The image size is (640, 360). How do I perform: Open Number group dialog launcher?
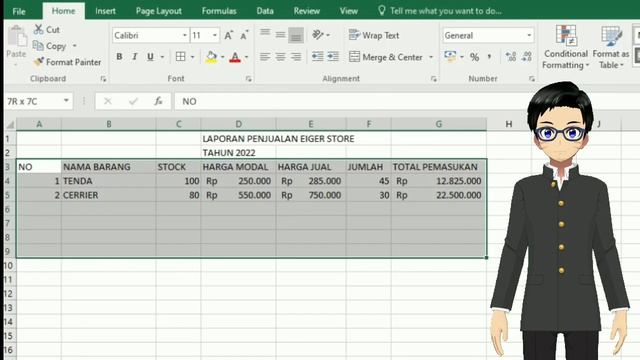(531, 79)
